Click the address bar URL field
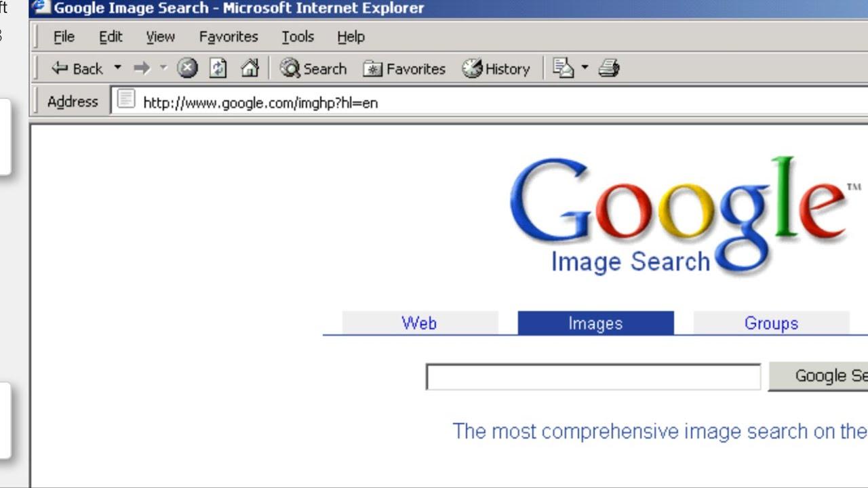The image size is (868, 488). 490,102
